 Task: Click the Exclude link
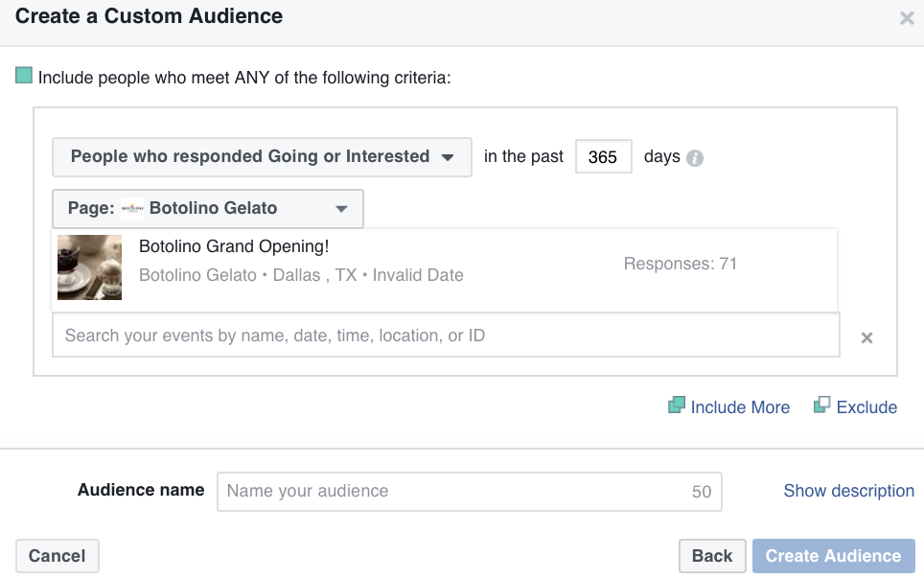click(866, 407)
